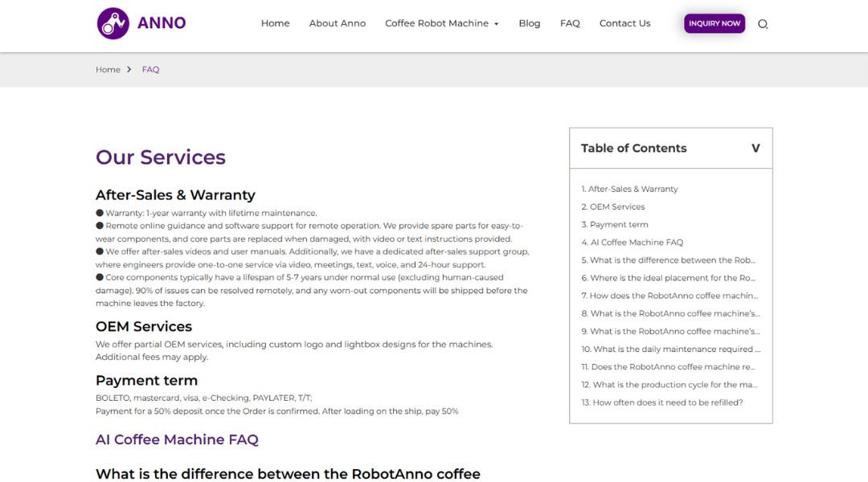Jump to After-Sales & Warranty in contents
The image size is (868, 482).
629,189
